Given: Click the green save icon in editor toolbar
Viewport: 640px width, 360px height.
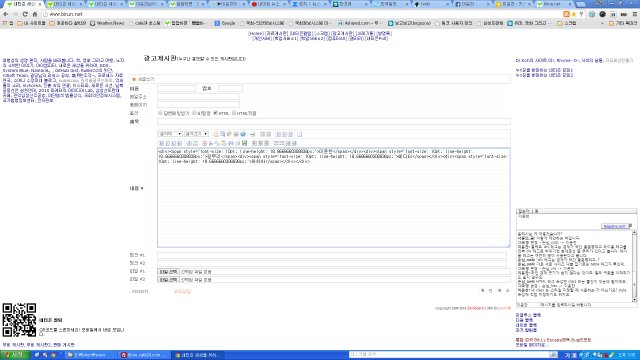Looking at the screenshot, I should [x=244, y=143].
